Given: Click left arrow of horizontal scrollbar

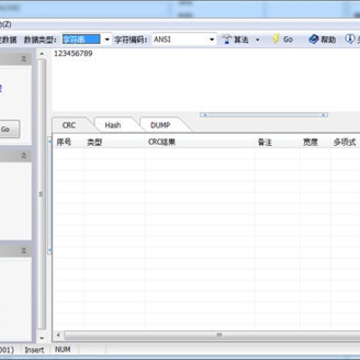Looking at the screenshot, I should tap(58, 335).
